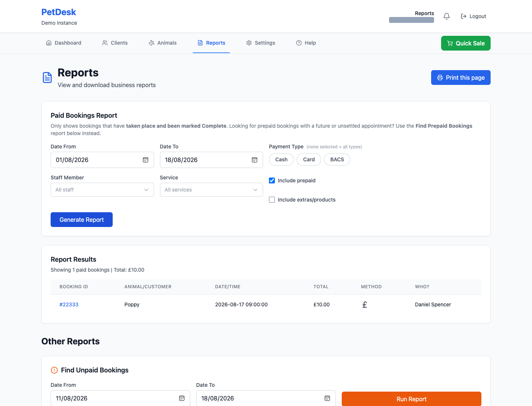Click the METHOD column header
This screenshot has width=532, height=406.
pos(371,287)
